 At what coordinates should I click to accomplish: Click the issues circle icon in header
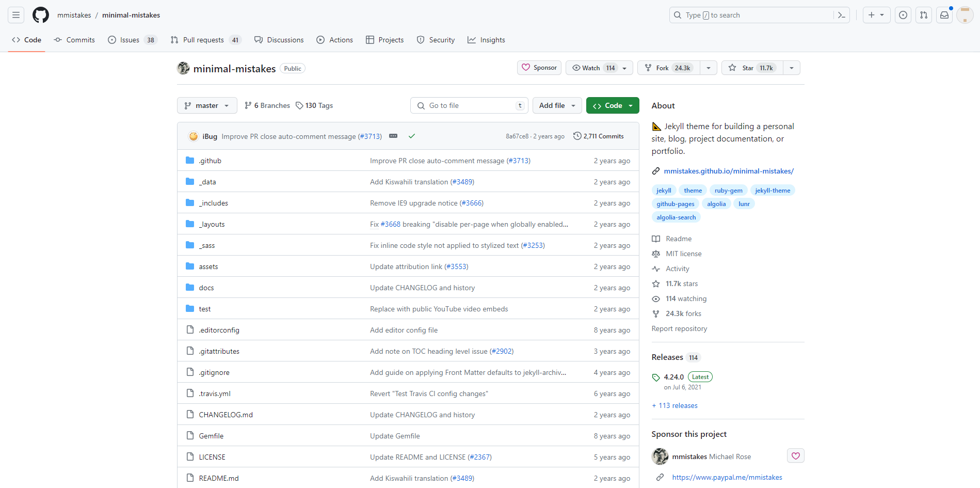tap(903, 15)
